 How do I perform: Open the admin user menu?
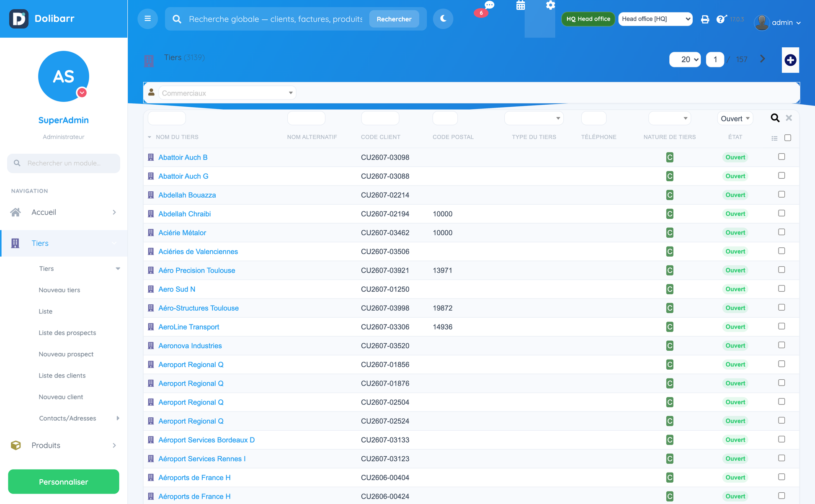(x=786, y=23)
